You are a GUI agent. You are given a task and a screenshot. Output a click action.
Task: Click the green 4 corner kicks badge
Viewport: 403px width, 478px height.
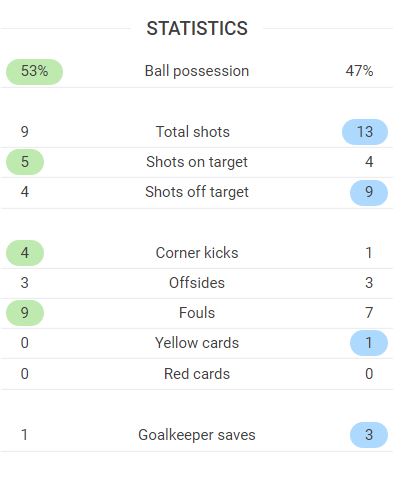25,253
